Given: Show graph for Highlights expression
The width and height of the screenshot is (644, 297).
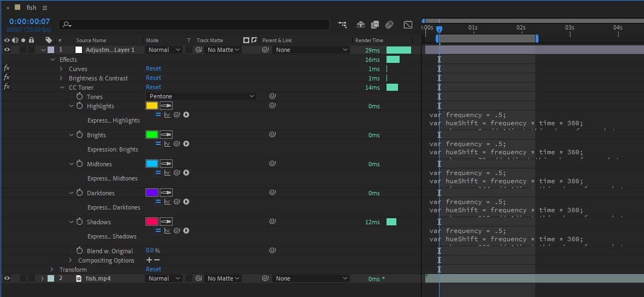Looking at the screenshot, I should 167,115.
